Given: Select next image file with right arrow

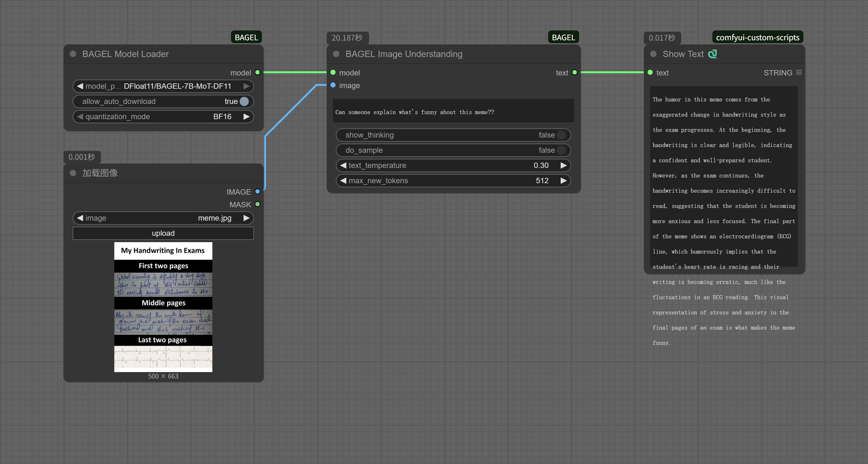Looking at the screenshot, I should click(247, 218).
